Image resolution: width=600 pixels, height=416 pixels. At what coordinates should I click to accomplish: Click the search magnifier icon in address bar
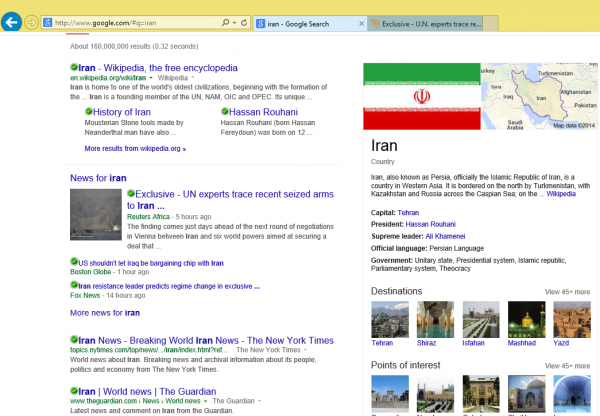pos(225,23)
